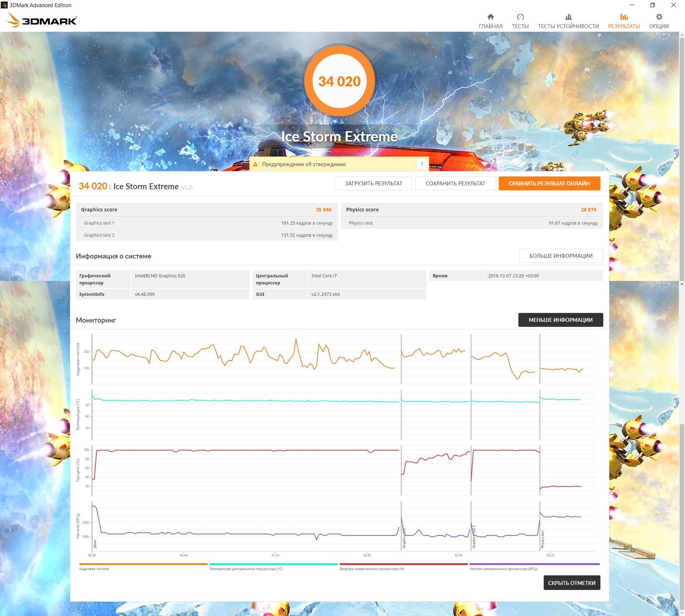
Task: Click the stress test bar-chart icon
Action: click(568, 17)
